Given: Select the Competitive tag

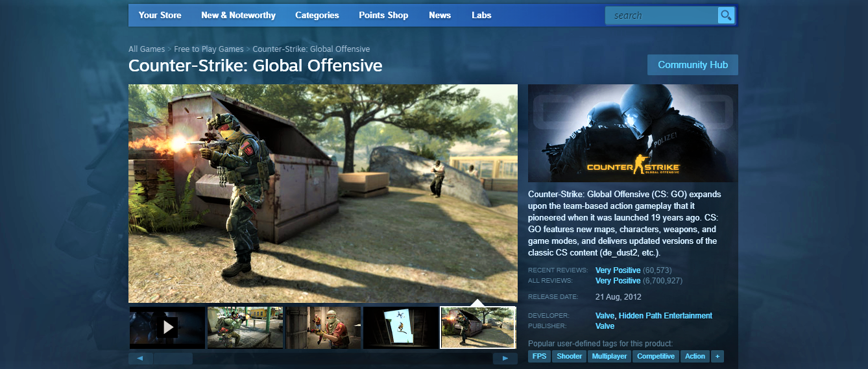Looking at the screenshot, I should (655, 356).
